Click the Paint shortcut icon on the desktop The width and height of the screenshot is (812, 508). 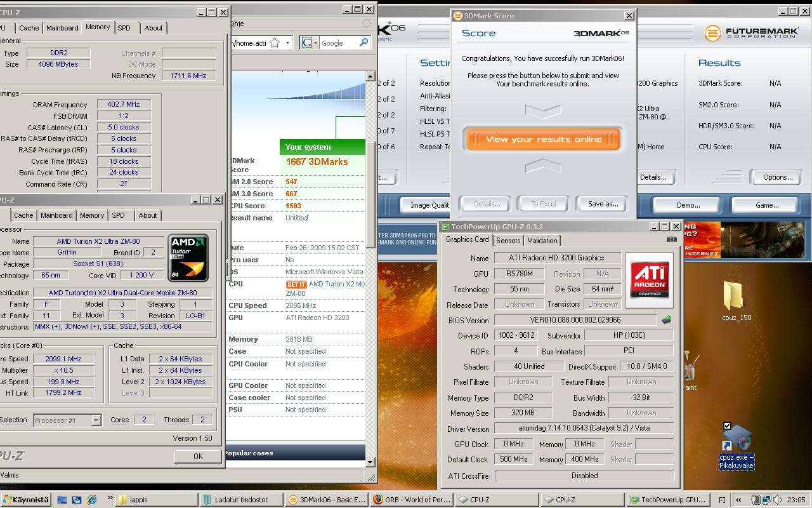tap(689, 371)
